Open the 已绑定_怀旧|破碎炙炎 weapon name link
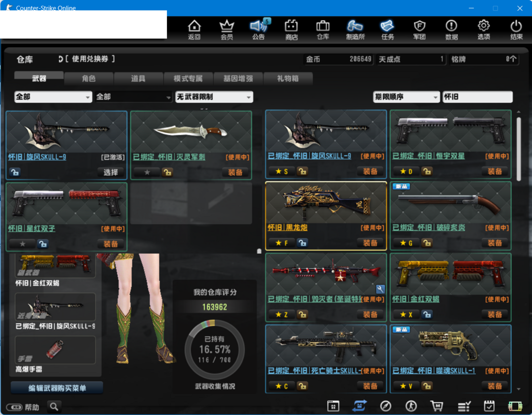 point(429,227)
